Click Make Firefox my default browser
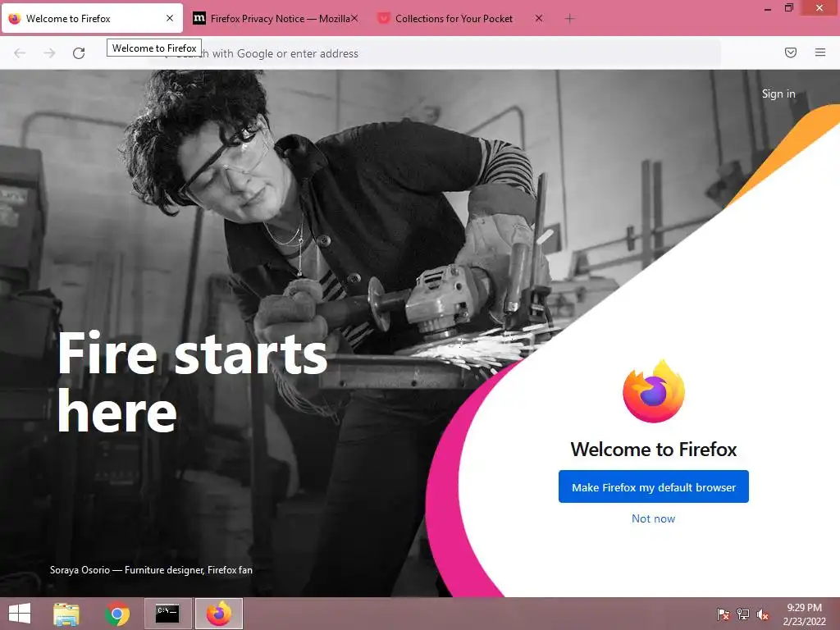Viewport: 840px width, 630px height. pos(654,487)
